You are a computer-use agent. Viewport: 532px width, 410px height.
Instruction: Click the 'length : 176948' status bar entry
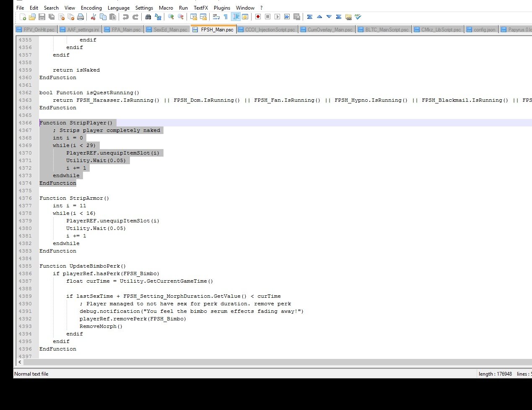pos(495,374)
